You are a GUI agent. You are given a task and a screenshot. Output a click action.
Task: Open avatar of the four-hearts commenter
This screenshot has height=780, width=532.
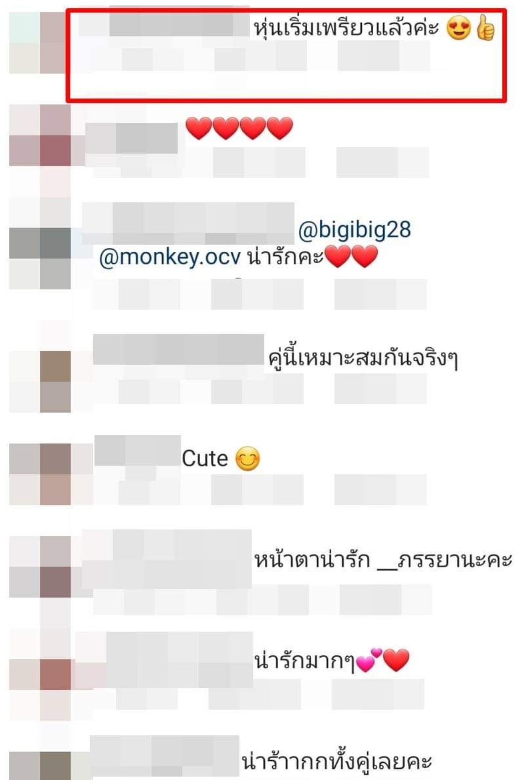pos(40,135)
